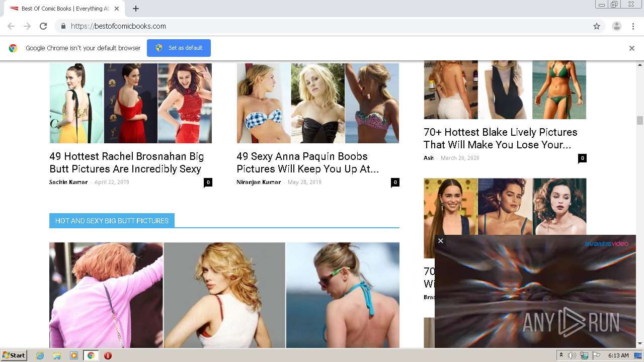
Task: Open comment count on Anna Paquin article
Action: click(x=395, y=183)
